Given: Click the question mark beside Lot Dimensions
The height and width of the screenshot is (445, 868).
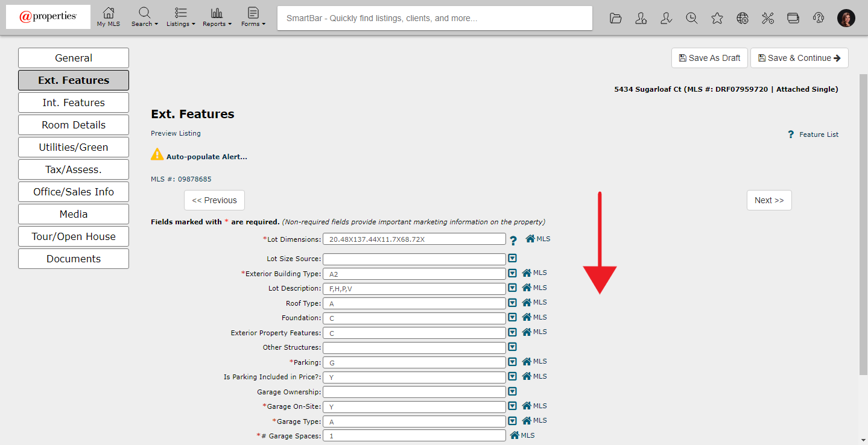Looking at the screenshot, I should (x=513, y=241).
